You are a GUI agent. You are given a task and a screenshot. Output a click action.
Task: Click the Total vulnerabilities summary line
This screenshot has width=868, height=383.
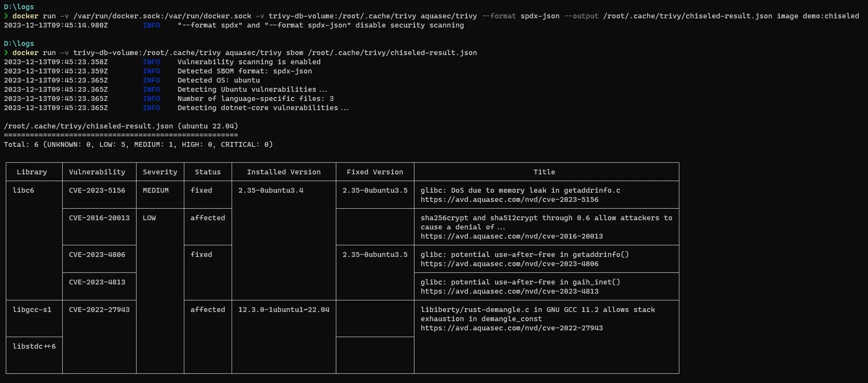tap(138, 144)
